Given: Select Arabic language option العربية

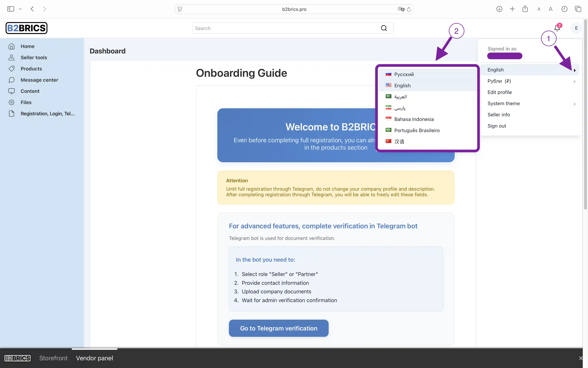Looking at the screenshot, I should pos(428,97).
